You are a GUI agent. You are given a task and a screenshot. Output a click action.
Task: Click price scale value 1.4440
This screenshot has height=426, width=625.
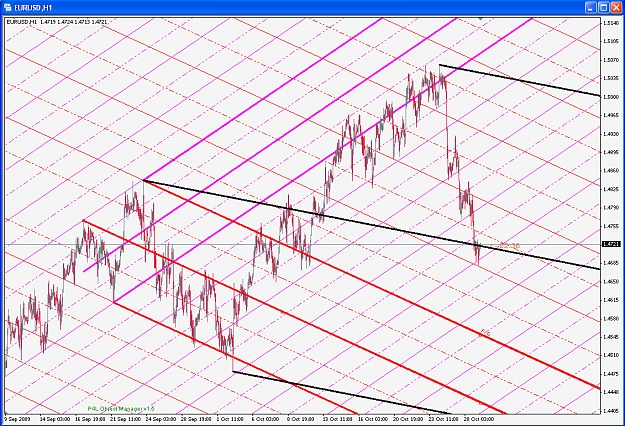point(611,392)
